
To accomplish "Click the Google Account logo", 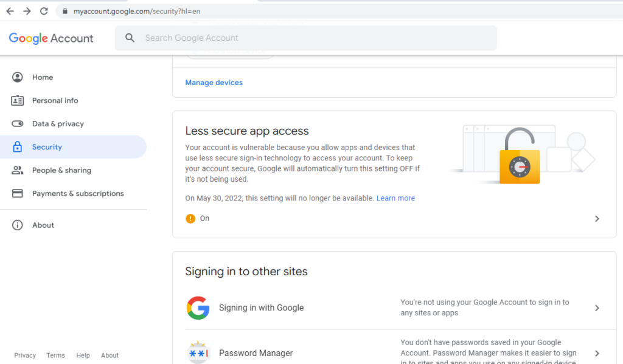I will point(51,38).
